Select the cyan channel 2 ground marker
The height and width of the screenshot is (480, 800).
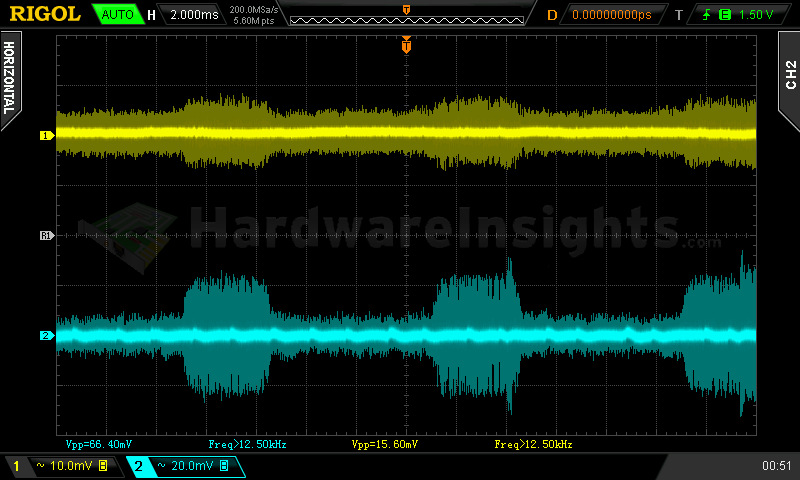point(47,335)
